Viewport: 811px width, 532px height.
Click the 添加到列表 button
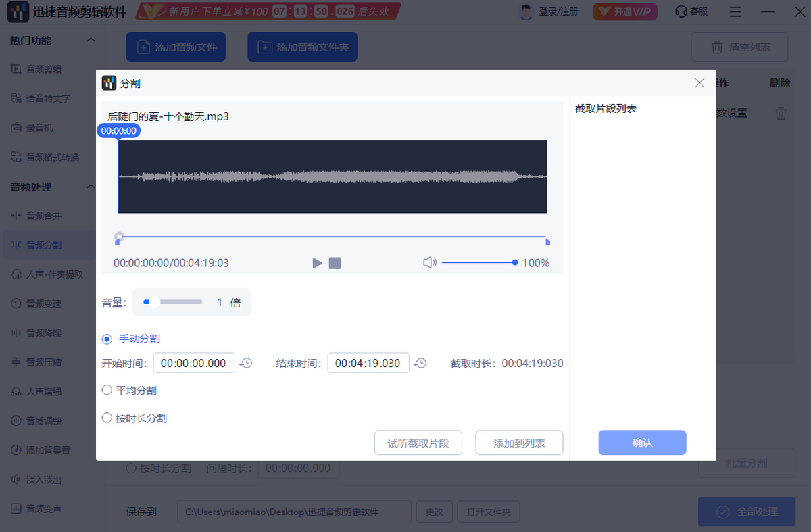click(519, 443)
